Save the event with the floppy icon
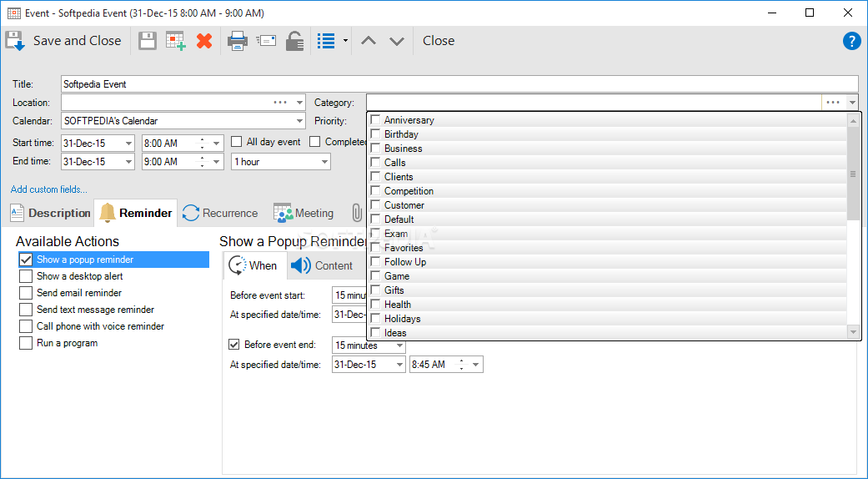 point(148,41)
